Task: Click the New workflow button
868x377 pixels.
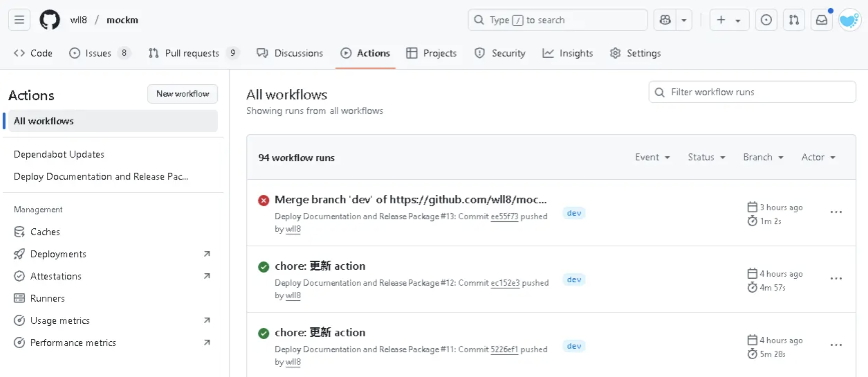Action: [x=182, y=94]
